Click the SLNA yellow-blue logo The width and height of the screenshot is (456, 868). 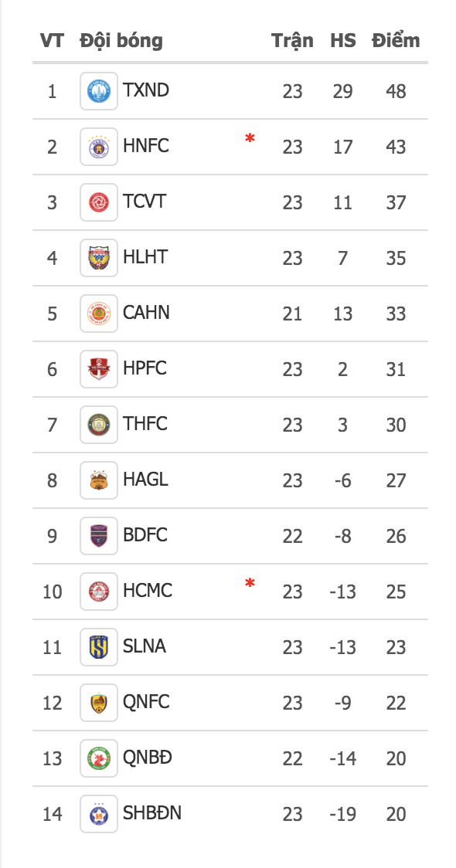click(x=99, y=647)
